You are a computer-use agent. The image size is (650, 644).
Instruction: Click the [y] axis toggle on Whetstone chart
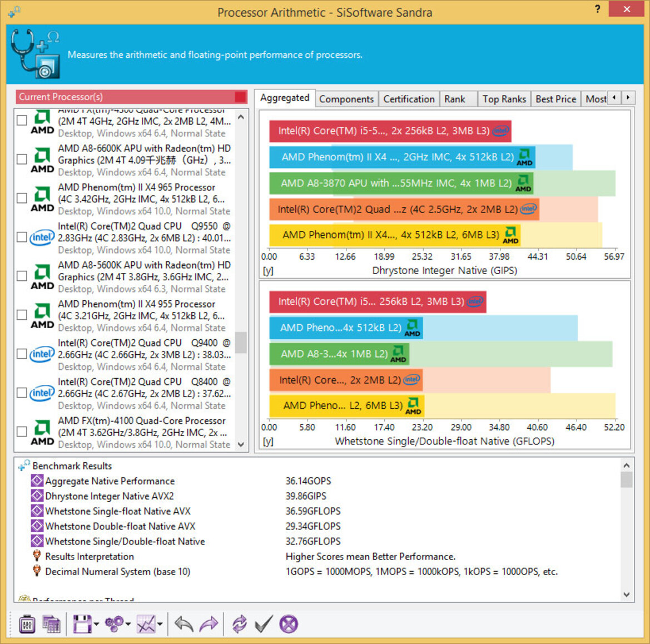(x=268, y=441)
